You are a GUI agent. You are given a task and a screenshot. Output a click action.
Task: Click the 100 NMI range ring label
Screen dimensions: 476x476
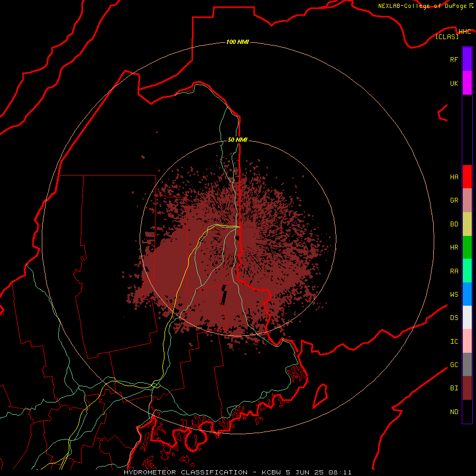[x=237, y=42]
